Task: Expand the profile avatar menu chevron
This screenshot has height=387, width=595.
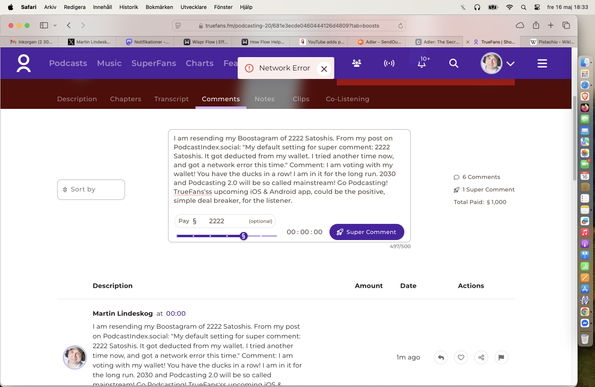Action: [x=511, y=64]
